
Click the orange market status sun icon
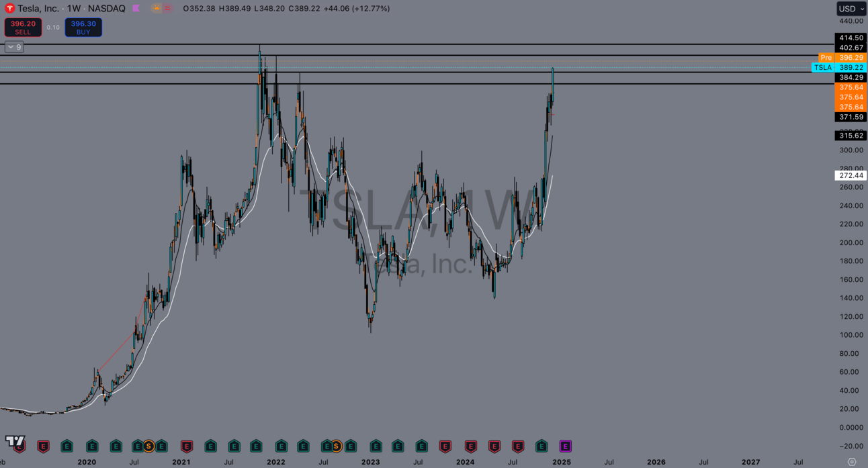tap(156, 9)
